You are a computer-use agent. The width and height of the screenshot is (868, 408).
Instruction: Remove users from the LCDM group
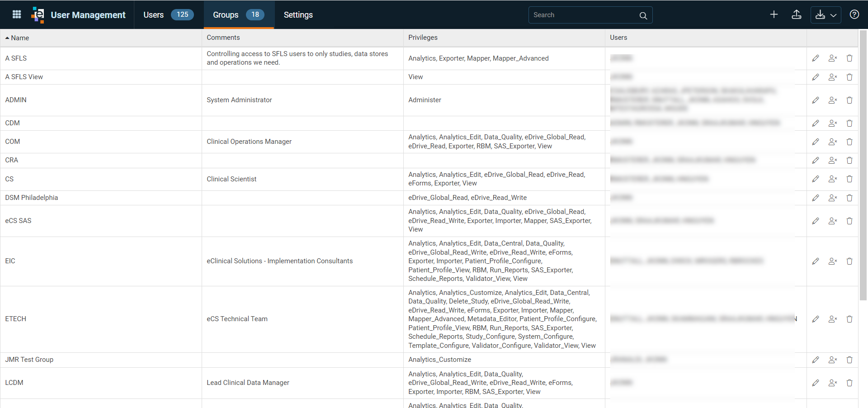click(x=833, y=383)
